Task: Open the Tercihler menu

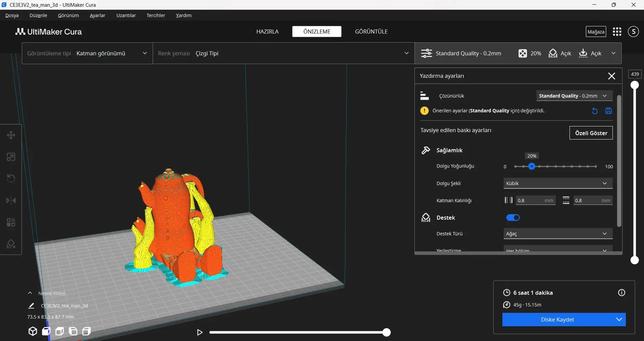Action: (x=156, y=15)
